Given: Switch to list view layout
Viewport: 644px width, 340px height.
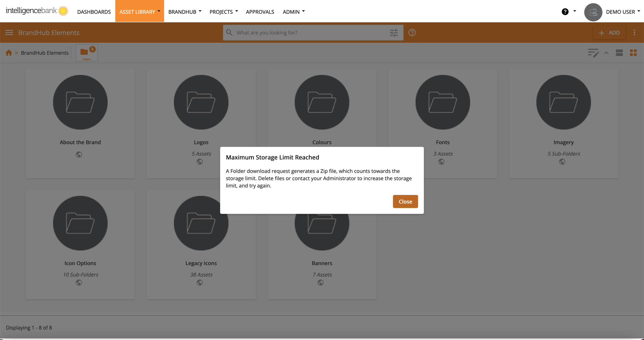Looking at the screenshot, I should (619, 53).
